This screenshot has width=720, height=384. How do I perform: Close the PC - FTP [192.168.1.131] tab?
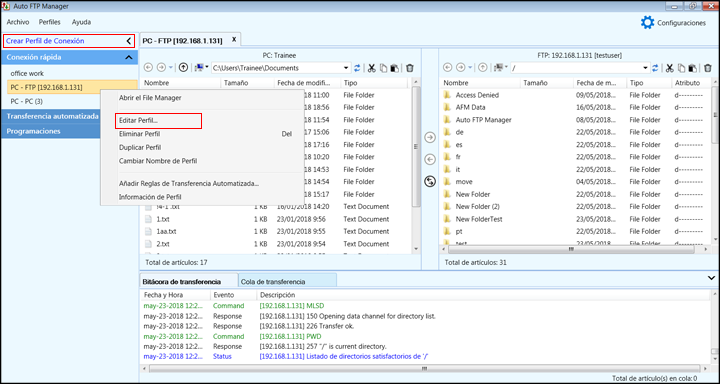point(234,40)
